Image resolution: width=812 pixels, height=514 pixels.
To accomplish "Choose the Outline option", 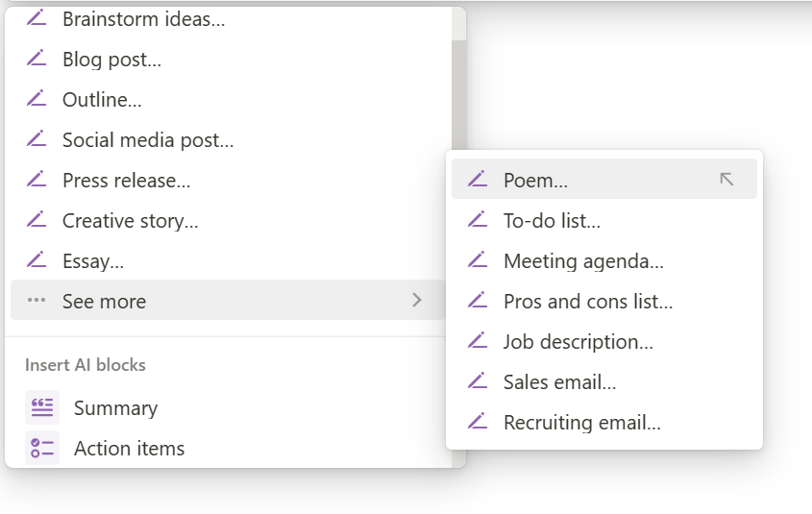I will click(x=102, y=99).
